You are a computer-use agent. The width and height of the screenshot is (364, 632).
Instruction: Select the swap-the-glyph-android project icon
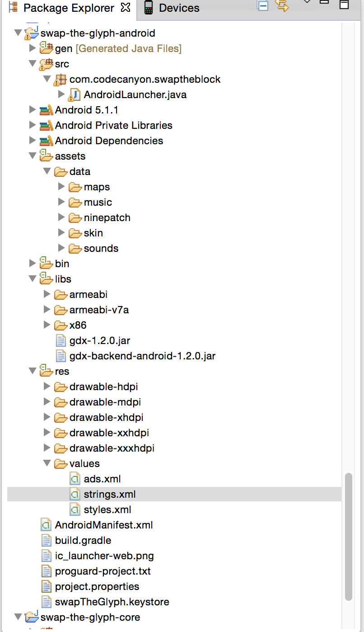tap(31, 33)
